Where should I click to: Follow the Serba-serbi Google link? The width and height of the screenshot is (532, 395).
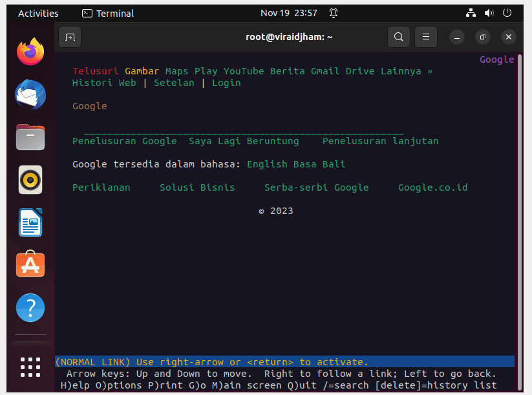317,187
